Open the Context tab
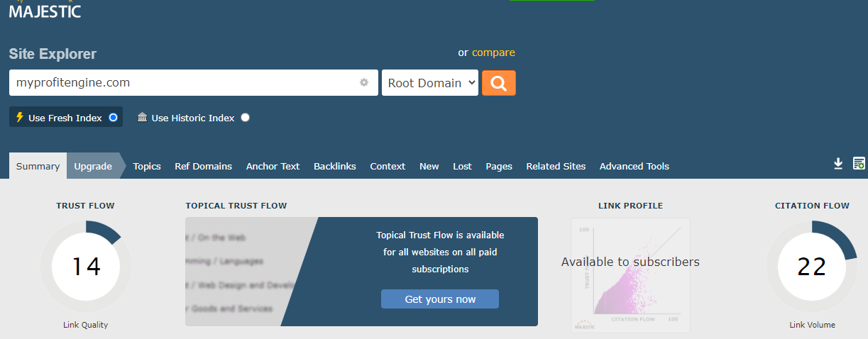The height and width of the screenshot is (339, 868). [x=388, y=166]
